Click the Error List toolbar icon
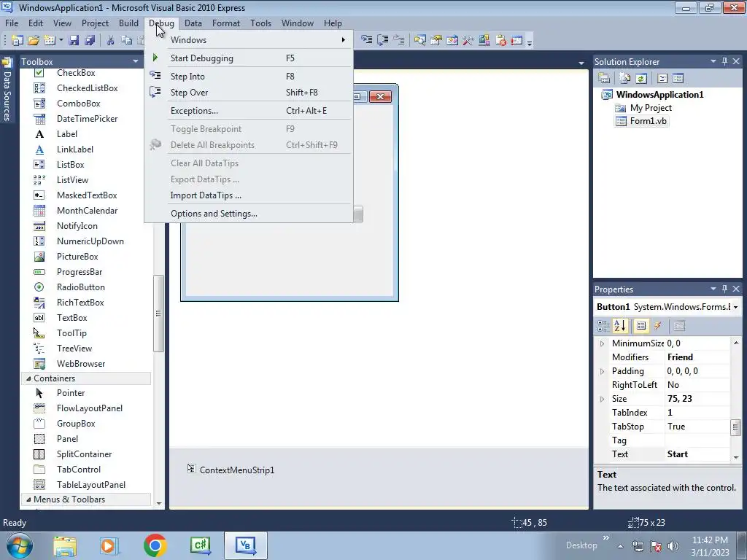The width and height of the screenshot is (747, 560). coord(500,41)
